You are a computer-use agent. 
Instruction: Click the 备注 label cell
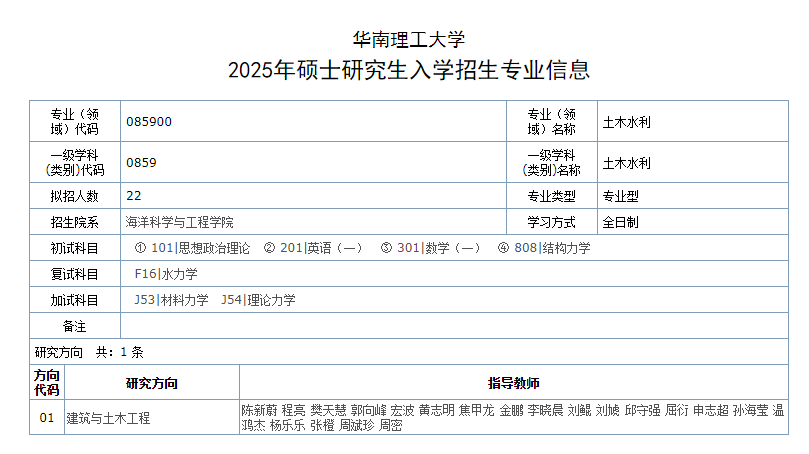75,326
